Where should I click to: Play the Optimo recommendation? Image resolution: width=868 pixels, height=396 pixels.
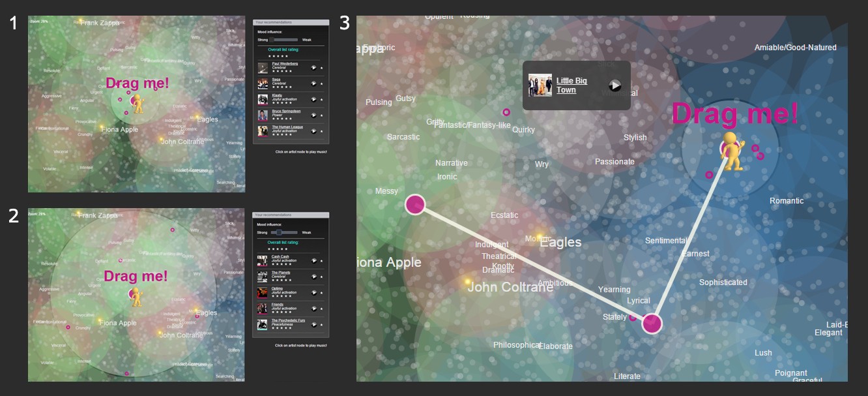(x=314, y=293)
